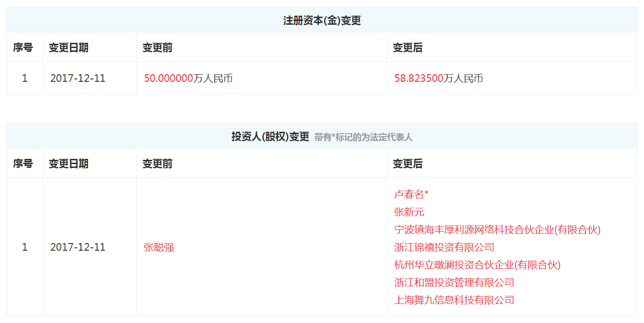Click the note 带有*标记的为法定代表人
Image resolution: width=644 pixels, height=323 pixels.
click(364, 137)
